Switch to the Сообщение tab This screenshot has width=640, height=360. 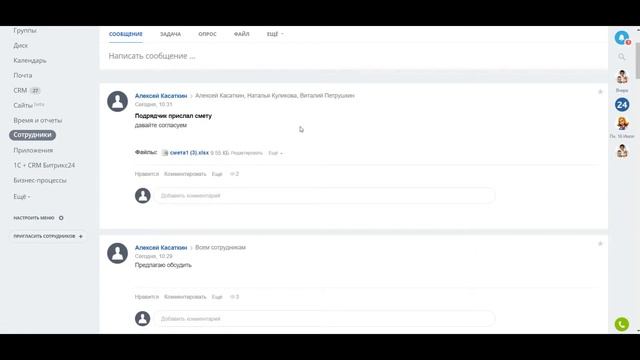tap(126, 34)
